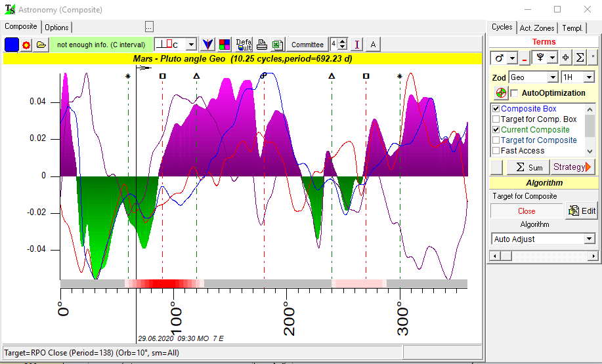Click the plus cross icon in Terms
The width and height of the screenshot is (602, 364).
click(x=566, y=58)
